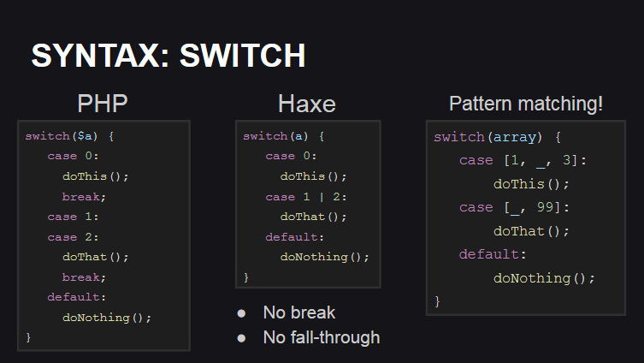Select "doNothing();" in the Haxe code block
Screen dimensions: 644x363
coord(324,257)
